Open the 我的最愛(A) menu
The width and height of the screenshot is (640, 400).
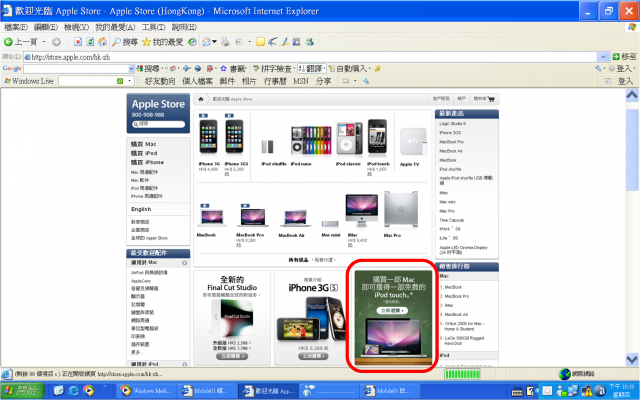tap(115, 27)
